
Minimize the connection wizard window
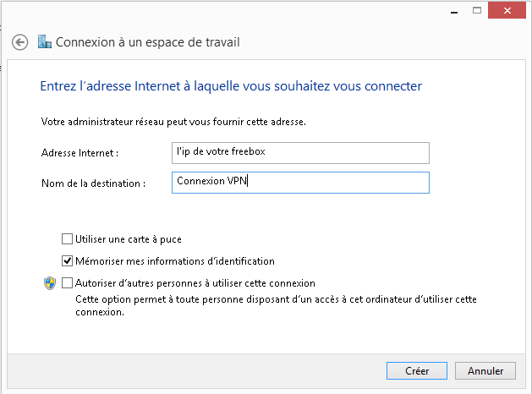point(454,11)
